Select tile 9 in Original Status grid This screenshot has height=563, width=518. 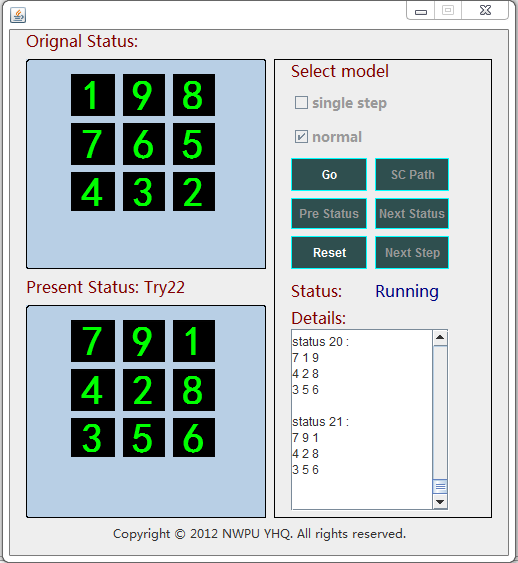click(144, 95)
